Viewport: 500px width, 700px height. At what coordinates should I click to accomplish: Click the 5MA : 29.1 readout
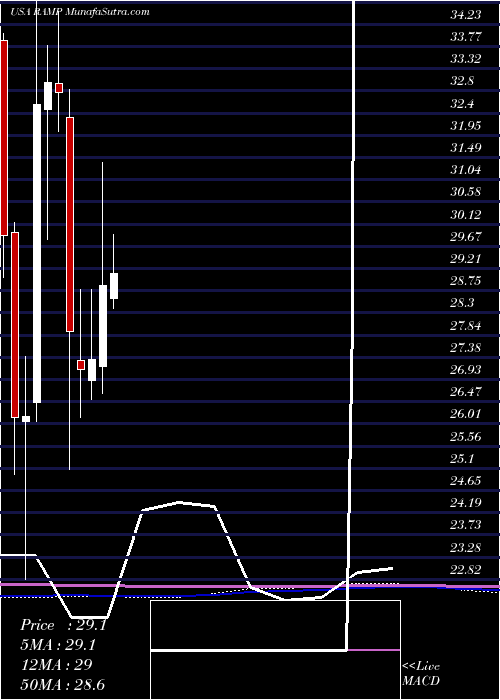coord(58,645)
